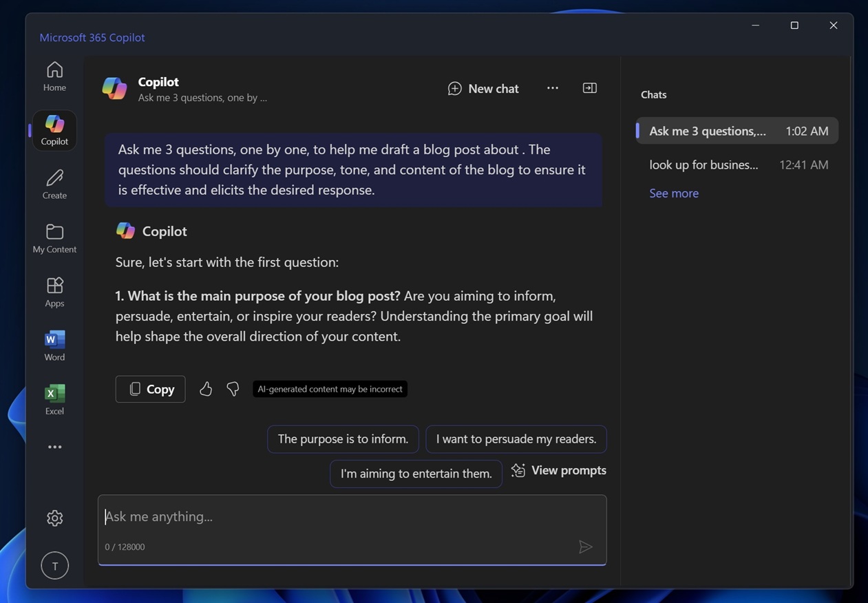Choose 'I want to persuade my readers.'
This screenshot has height=603, width=868.
click(516, 438)
